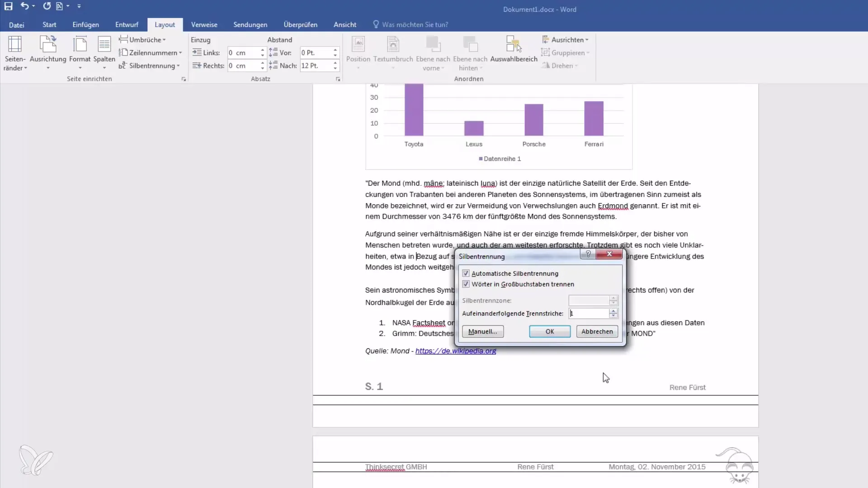Click the Redo/Repeat icon
This screenshot has width=868, height=488.
47,6
